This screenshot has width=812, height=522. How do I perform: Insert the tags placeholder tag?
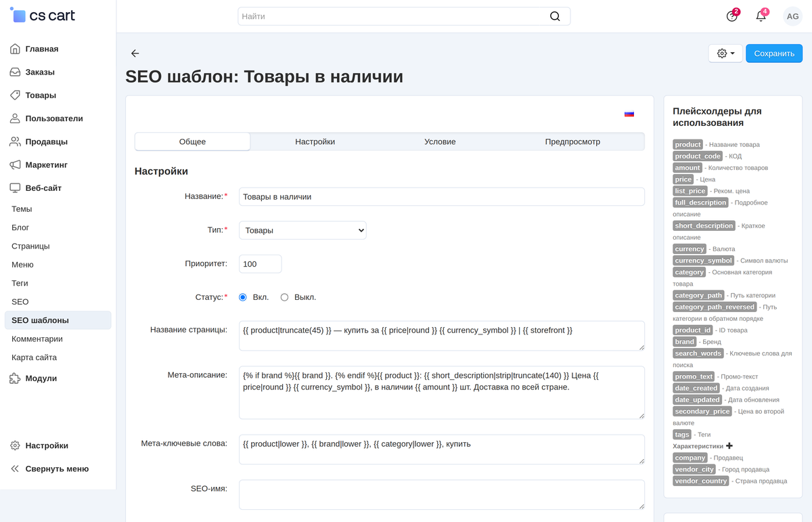click(682, 435)
